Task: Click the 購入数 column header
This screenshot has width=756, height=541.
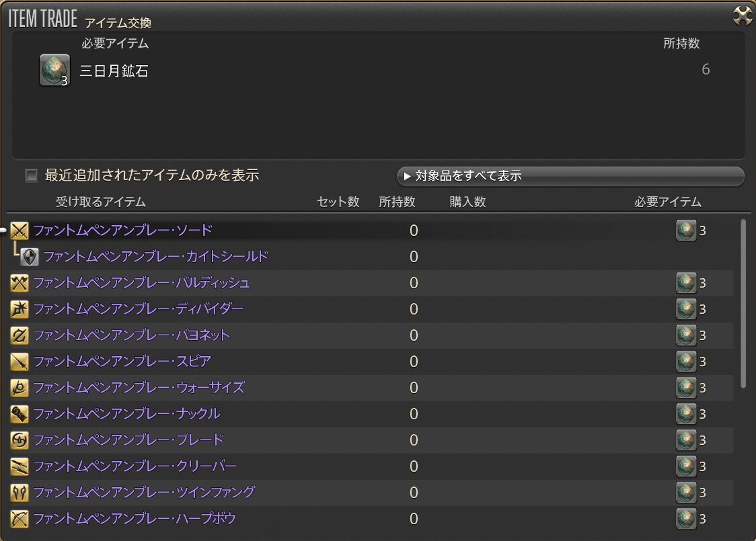Action: pyautogui.click(x=467, y=202)
